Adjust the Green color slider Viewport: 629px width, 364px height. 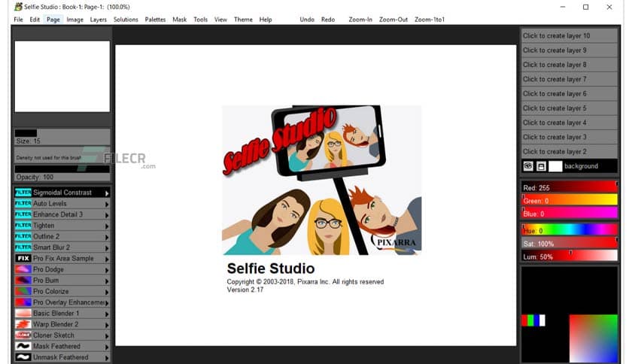pyautogui.click(x=570, y=201)
